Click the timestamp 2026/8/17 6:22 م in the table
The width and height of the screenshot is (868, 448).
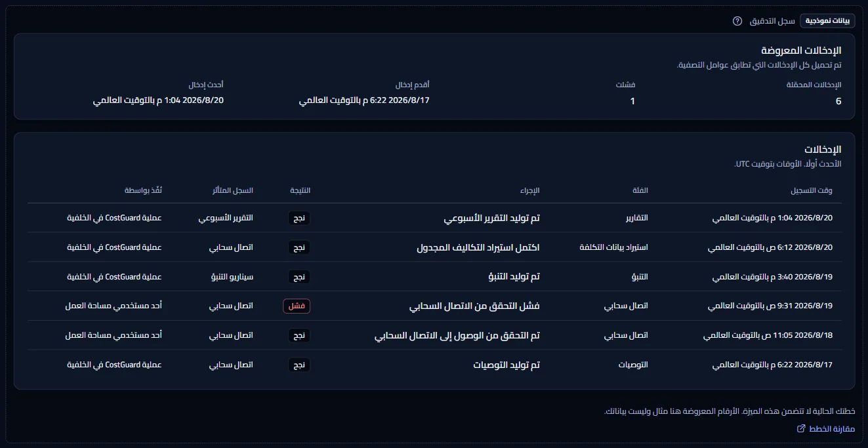pos(772,365)
